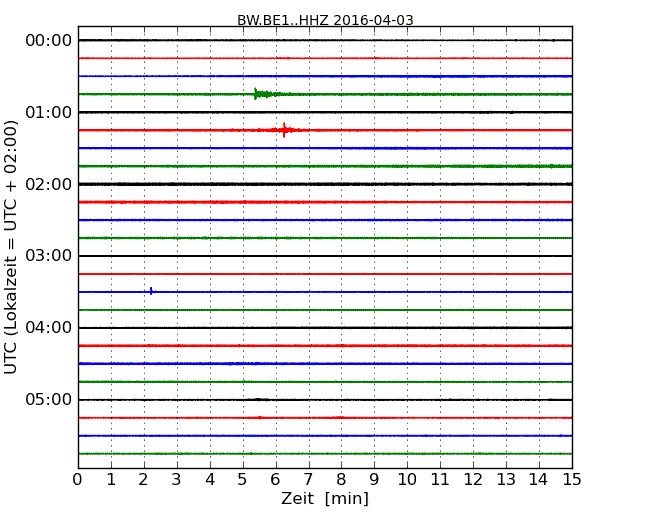This screenshot has height=520, width=650.
Task: Click the Zeit [min] x-axis label
Action: coord(325,498)
